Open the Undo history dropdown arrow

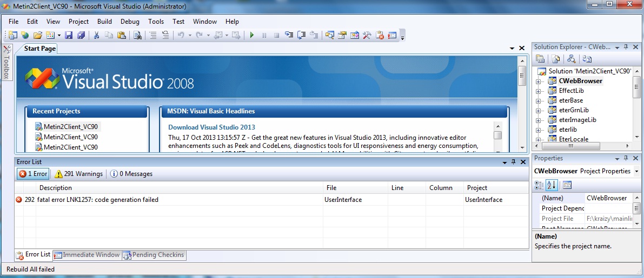190,35
